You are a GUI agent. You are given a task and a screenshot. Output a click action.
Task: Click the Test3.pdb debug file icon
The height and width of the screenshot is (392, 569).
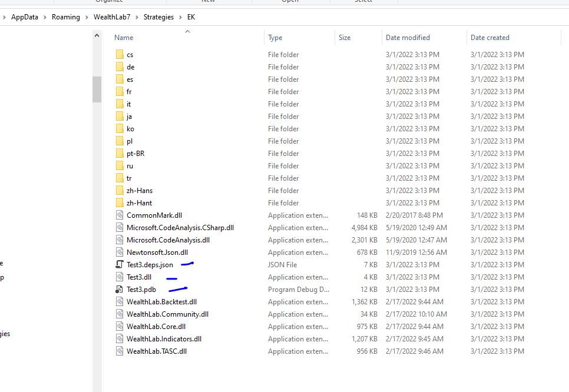119,289
